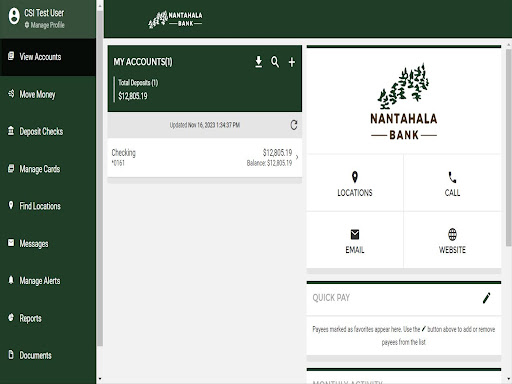Click the sidebar scroll down arrow

click(100, 379)
